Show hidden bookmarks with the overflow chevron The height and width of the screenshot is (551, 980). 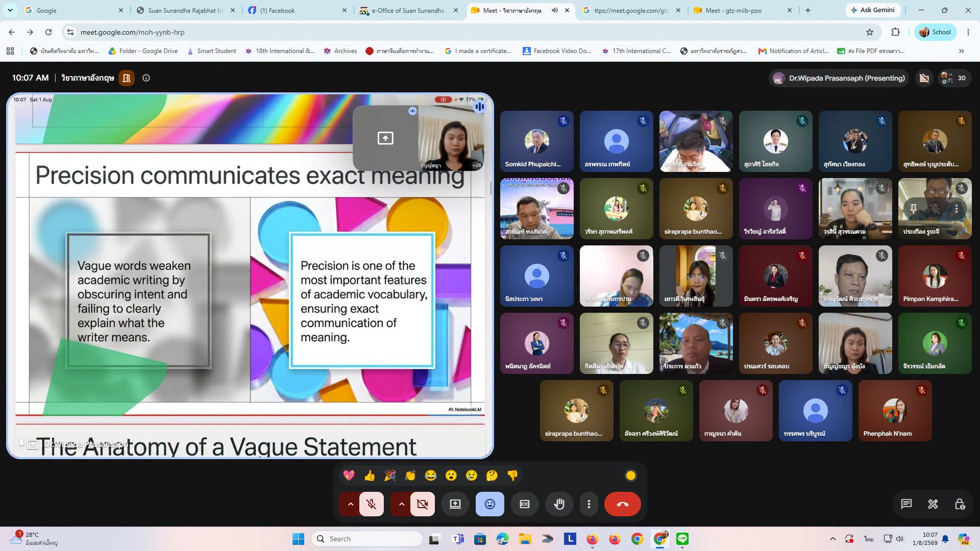coord(962,51)
